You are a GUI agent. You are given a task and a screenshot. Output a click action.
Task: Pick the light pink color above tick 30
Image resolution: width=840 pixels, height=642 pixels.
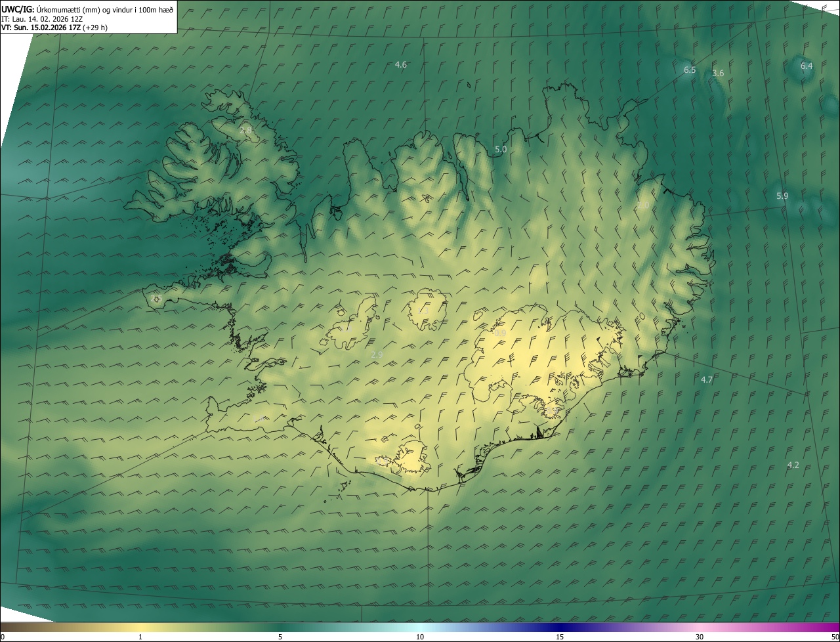(x=700, y=627)
